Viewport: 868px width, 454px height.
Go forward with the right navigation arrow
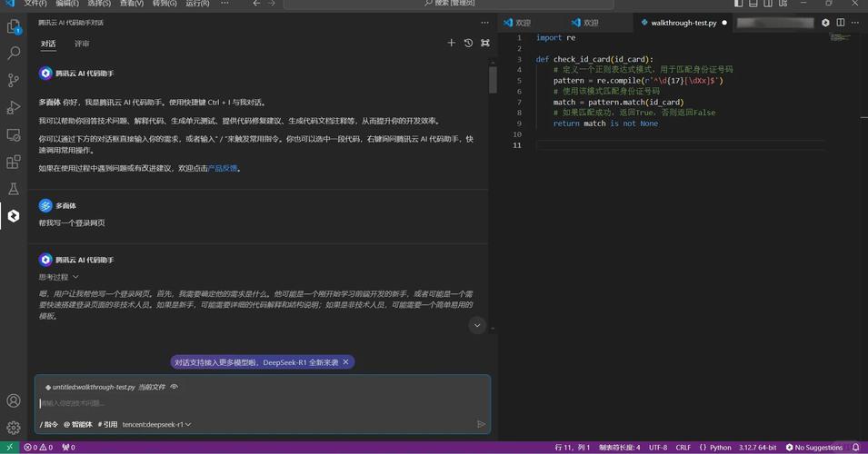pyautogui.click(x=271, y=4)
